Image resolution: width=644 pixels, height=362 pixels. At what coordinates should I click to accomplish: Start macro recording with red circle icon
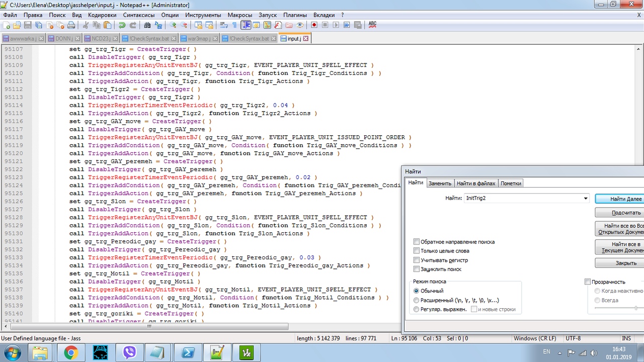point(314,25)
